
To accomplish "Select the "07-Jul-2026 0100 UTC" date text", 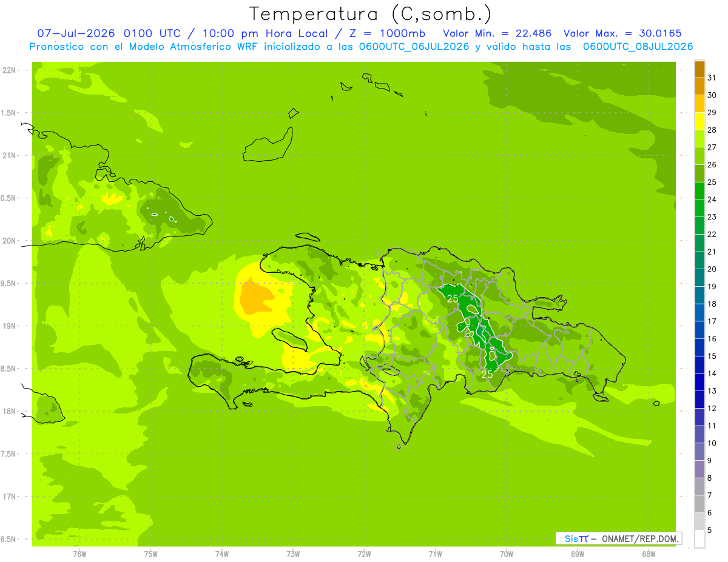I will tap(109, 33).
